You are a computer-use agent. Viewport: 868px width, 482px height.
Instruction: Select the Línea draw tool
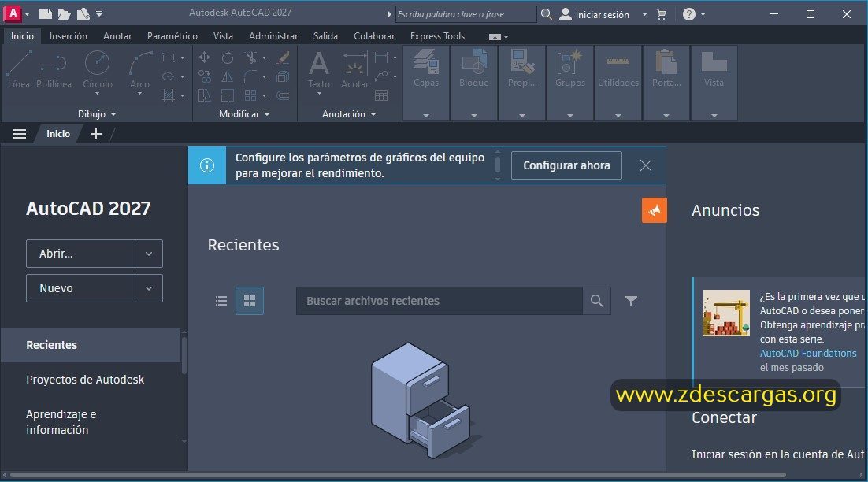(19, 70)
